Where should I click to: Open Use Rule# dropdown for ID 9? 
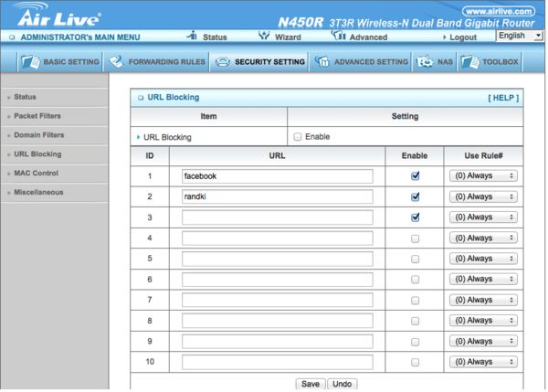click(x=483, y=341)
